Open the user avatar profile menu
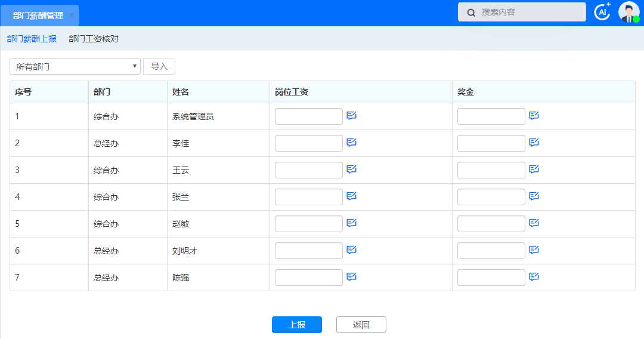This screenshot has width=644, height=339. pyautogui.click(x=628, y=12)
